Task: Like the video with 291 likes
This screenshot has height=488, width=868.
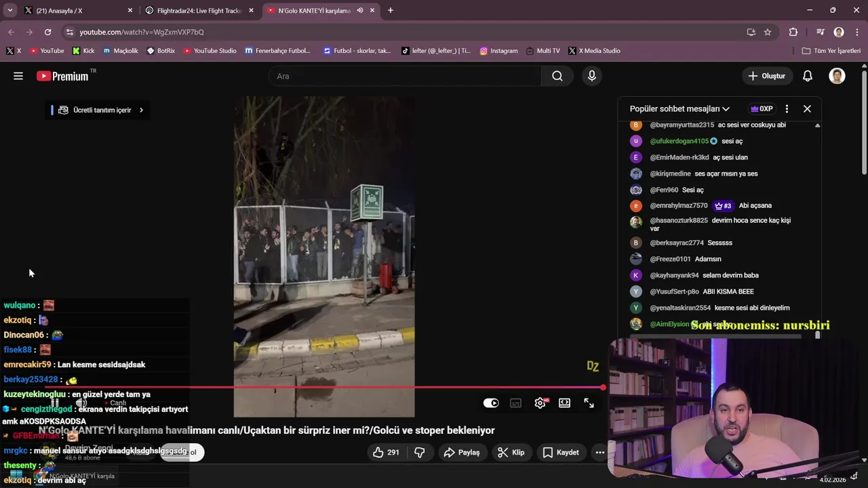Action: click(386, 452)
